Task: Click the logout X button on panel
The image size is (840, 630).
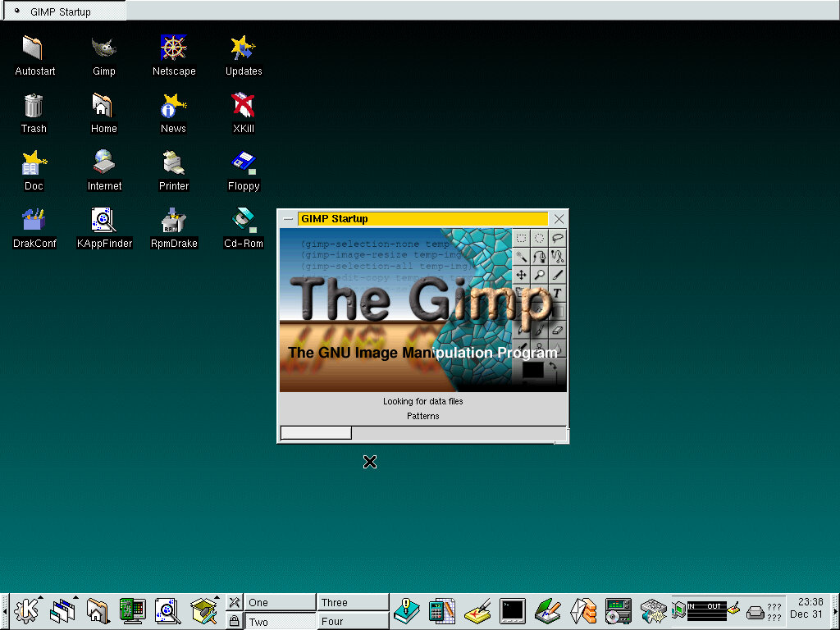Action: pos(234,602)
